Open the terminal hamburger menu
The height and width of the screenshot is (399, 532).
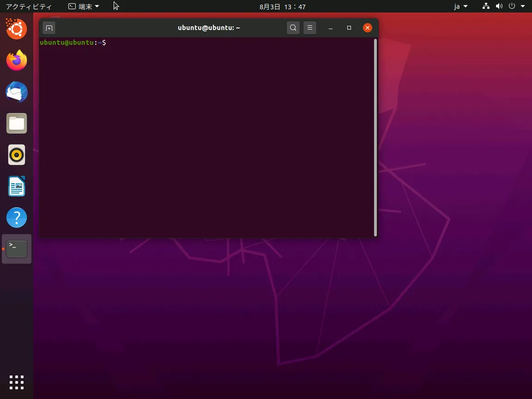point(310,28)
